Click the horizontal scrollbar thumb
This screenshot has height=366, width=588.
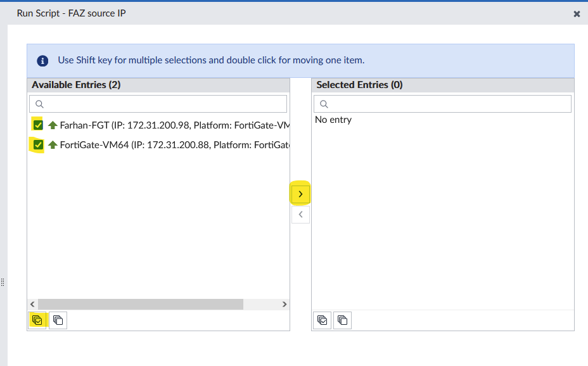click(140, 305)
